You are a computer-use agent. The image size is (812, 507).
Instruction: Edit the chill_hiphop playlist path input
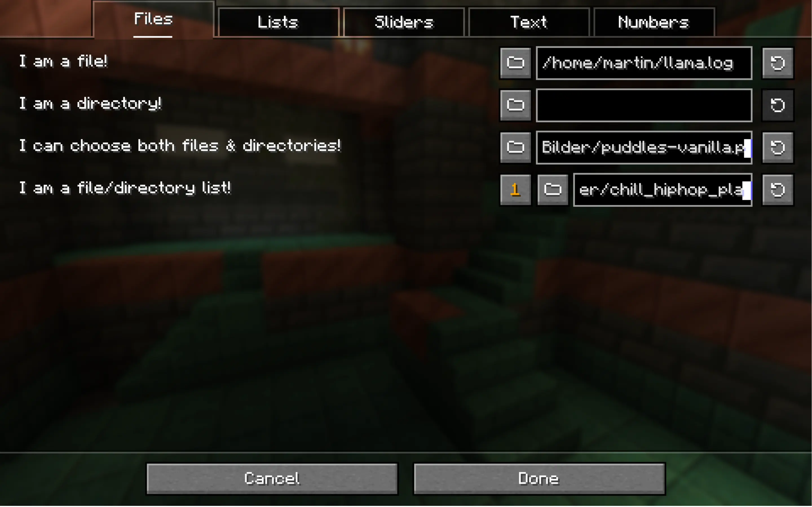(662, 189)
